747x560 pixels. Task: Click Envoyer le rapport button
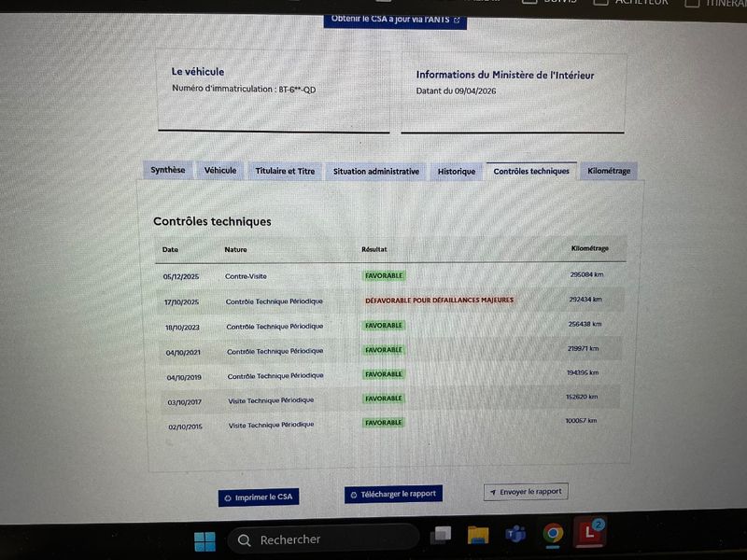tap(526, 492)
